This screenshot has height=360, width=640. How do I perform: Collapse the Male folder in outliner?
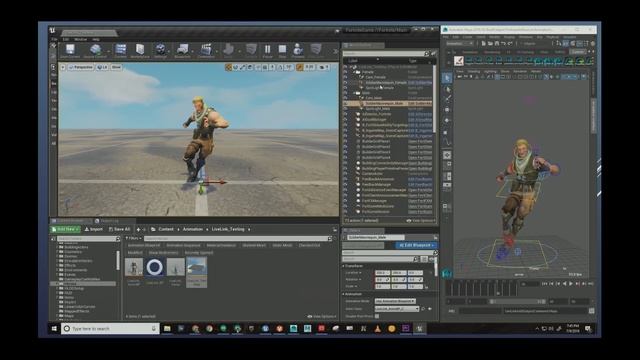354,93
